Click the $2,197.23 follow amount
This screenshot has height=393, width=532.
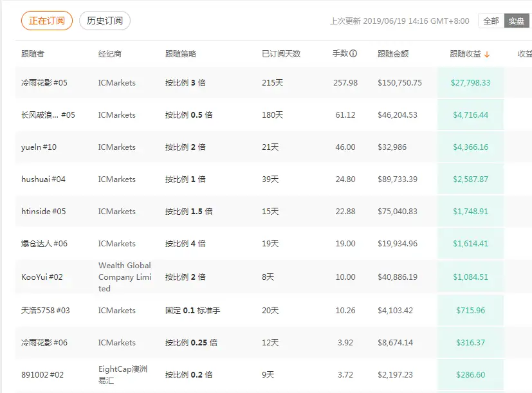395,375
